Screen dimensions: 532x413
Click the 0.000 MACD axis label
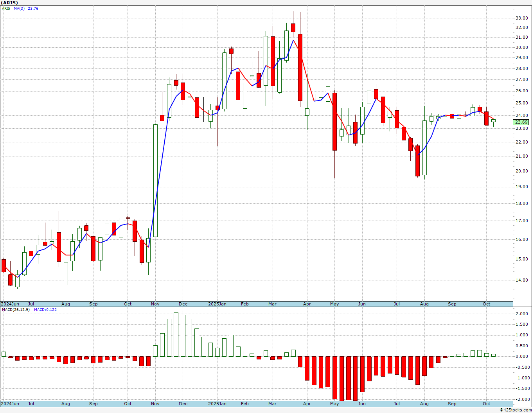[x=522, y=357]
